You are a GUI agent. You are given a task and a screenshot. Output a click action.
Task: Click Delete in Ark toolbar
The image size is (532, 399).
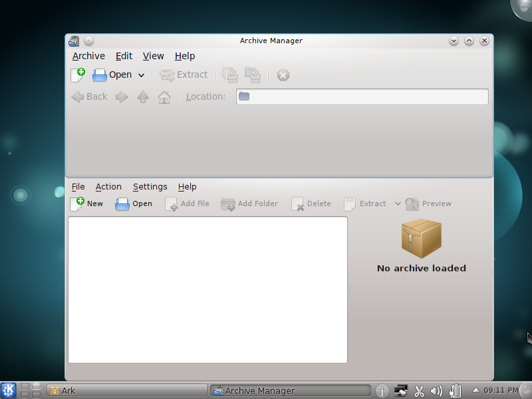pos(311,203)
